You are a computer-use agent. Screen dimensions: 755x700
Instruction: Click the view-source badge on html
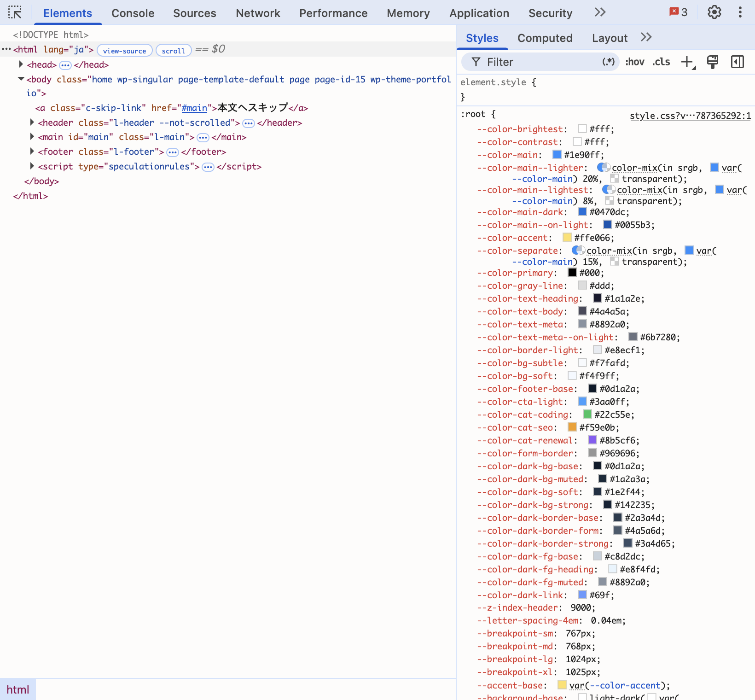click(125, 50)
